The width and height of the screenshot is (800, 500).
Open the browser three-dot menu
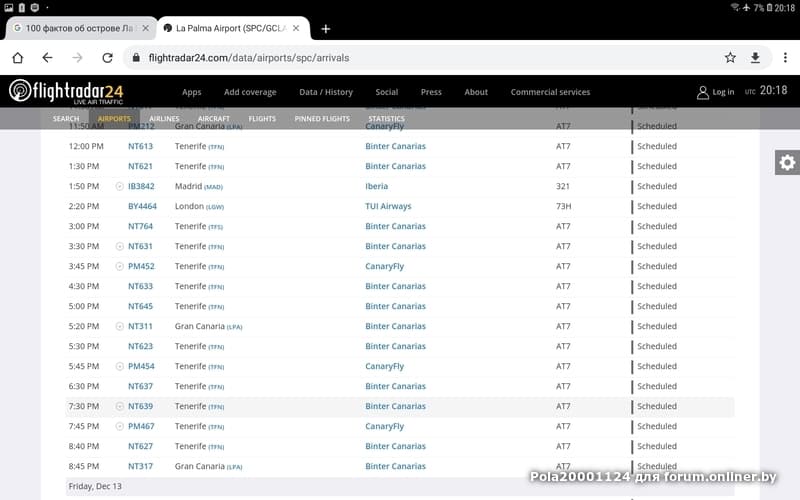(x=785, y=58)
